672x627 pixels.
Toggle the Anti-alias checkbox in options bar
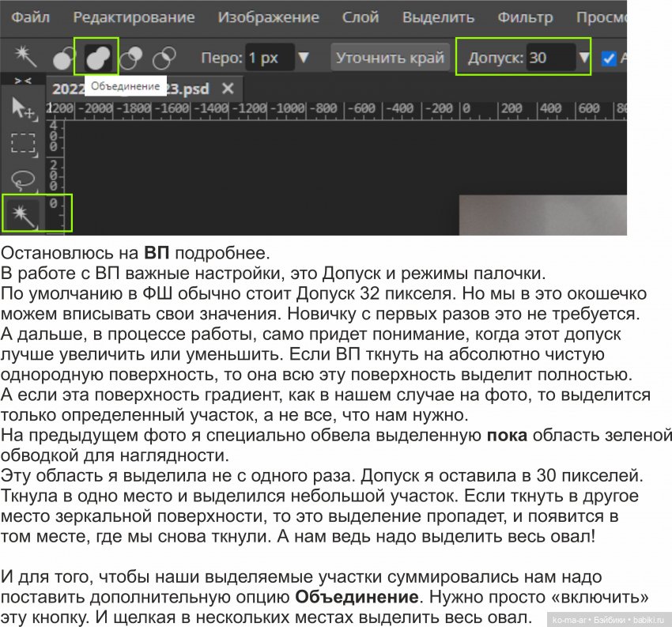610,57
